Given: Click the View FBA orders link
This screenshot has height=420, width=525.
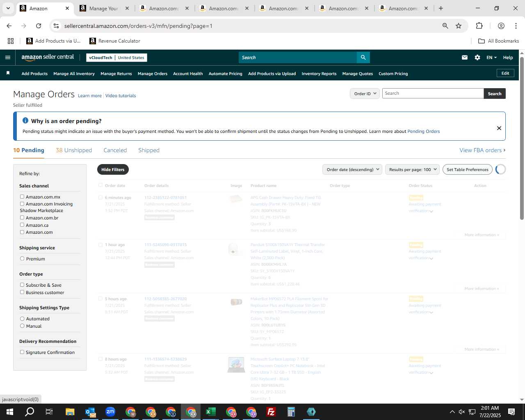Looking at the screenshot, I should [x=482, y=150].
